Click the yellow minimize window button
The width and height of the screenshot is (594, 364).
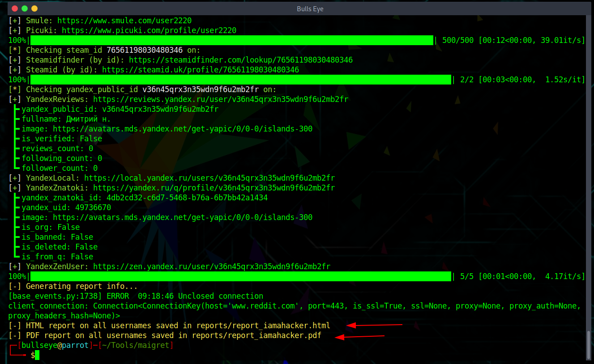(34, 8)
